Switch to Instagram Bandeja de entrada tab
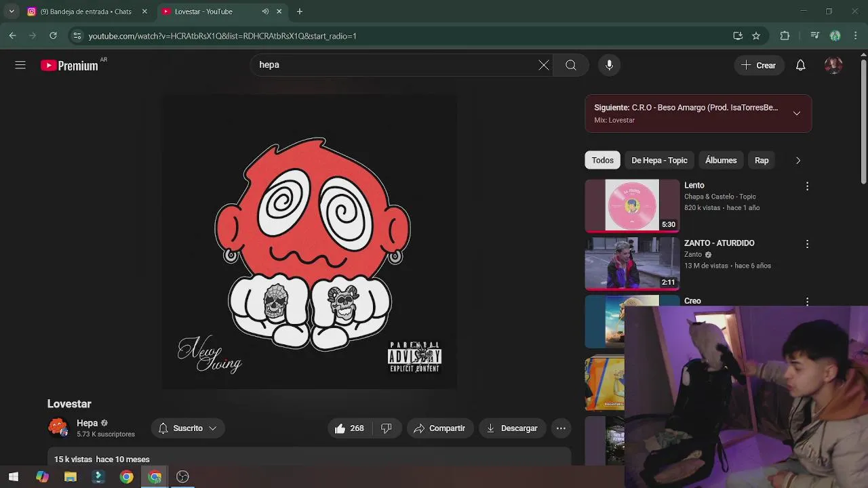Viewport: 868px width, 488px height. (x=85, y=12)
